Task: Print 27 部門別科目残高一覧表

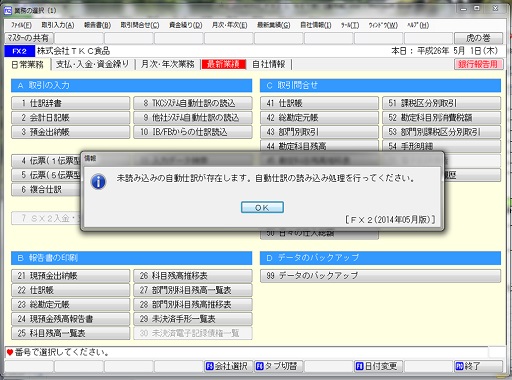Action: 193,290
